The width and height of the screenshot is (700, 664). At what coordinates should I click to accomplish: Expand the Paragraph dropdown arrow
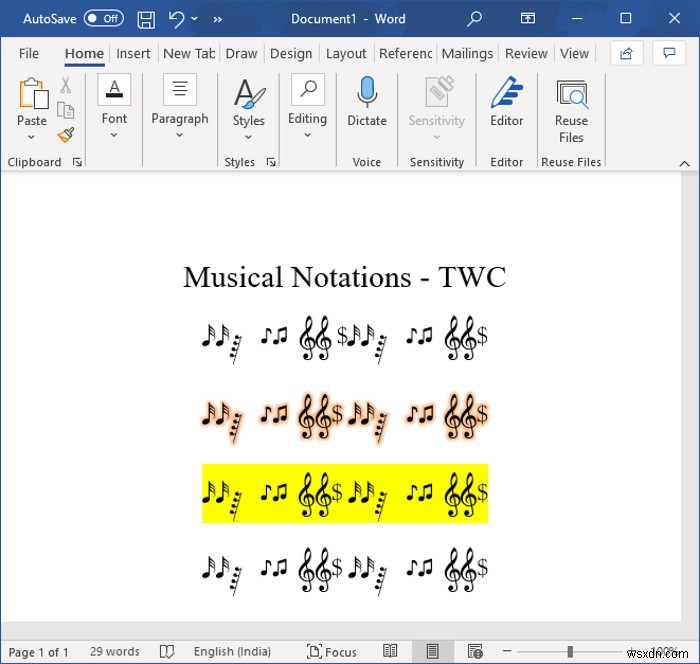(x=179, y=134)
